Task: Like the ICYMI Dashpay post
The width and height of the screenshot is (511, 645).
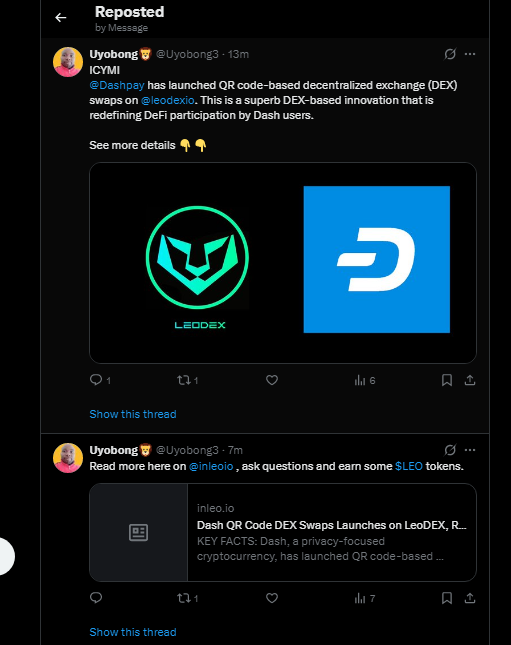Action: tap(272, 380)
